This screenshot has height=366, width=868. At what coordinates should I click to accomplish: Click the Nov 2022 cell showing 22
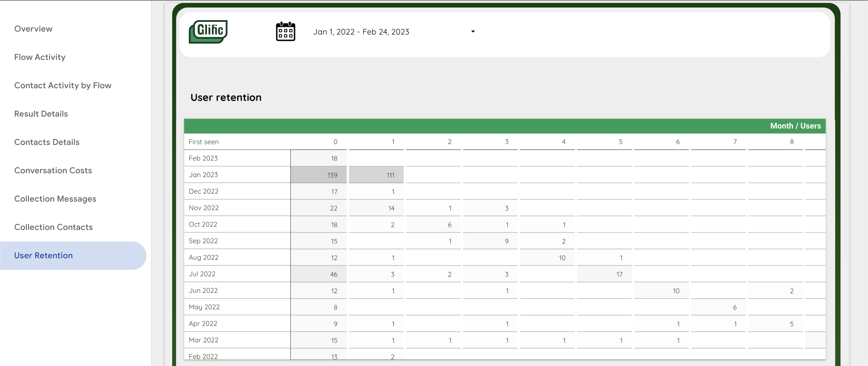(319, 208)
